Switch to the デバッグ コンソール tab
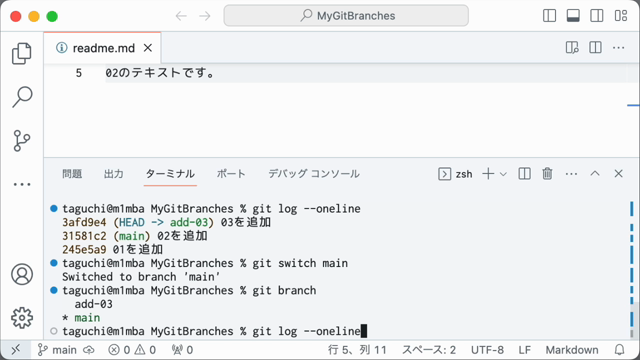The height and width of the screenshot is (360, 640). [314, 174]
